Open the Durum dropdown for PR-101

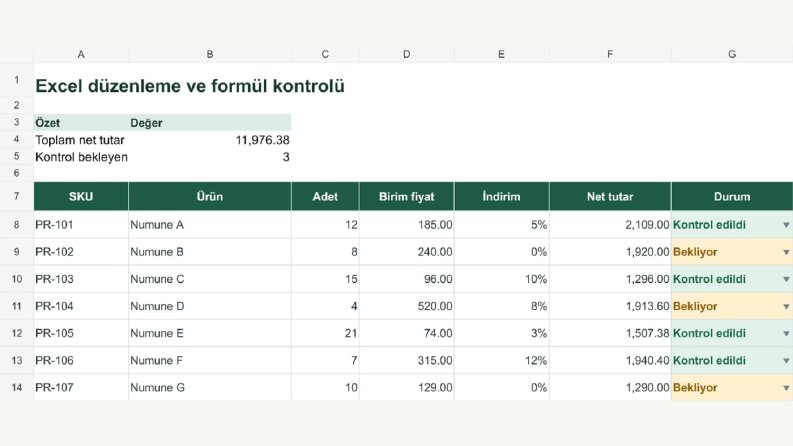click(786, 225)
